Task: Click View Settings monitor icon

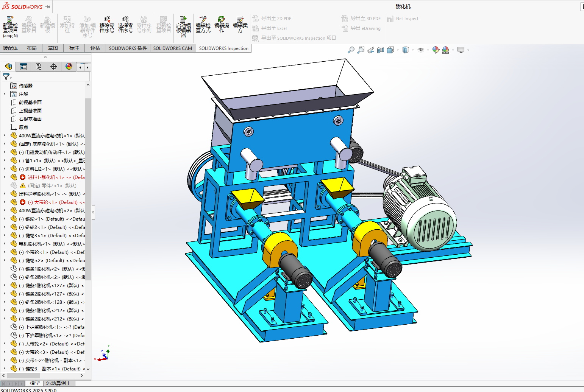Action: [x=461, y=50]
